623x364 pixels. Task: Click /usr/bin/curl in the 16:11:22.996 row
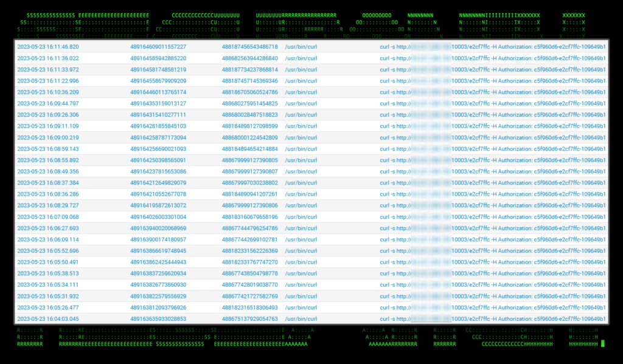(301, 81)
